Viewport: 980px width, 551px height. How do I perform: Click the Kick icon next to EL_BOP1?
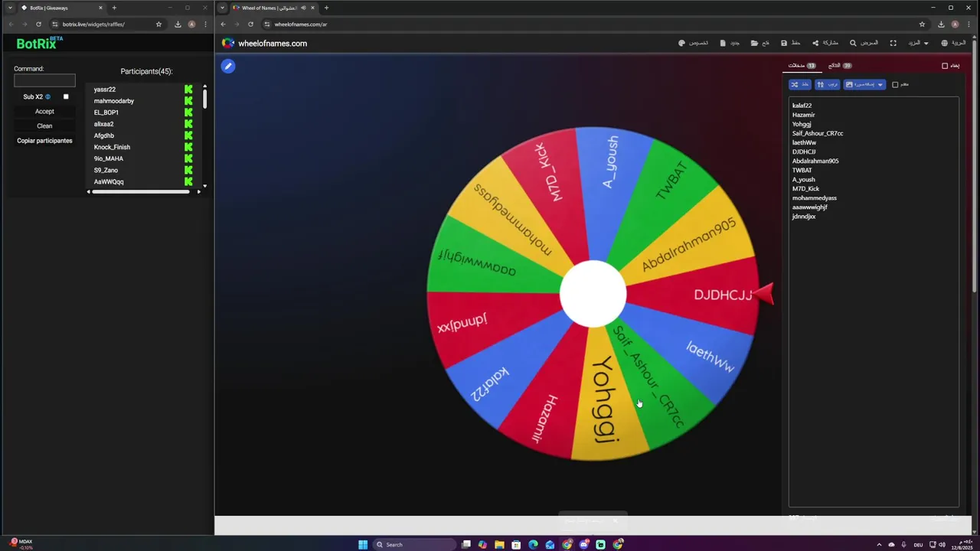pyautogui.click(x=188, y=112)
